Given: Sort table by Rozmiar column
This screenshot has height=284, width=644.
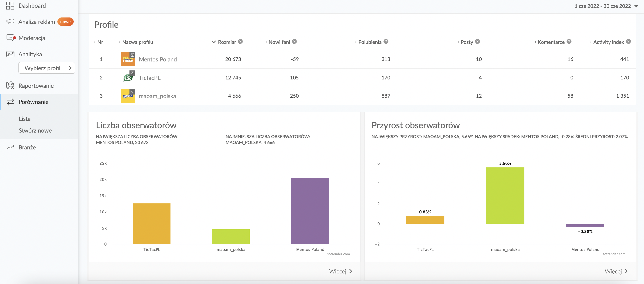Looking at the screenshot, I should point(227,42).
